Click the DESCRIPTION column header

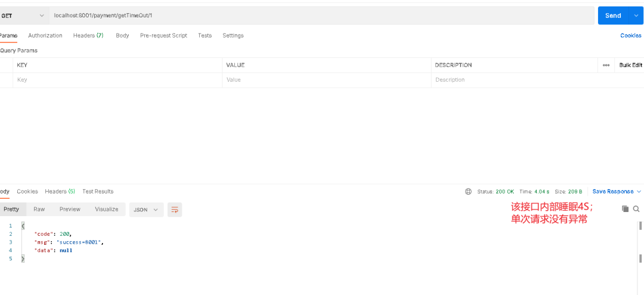coord(453,65)
